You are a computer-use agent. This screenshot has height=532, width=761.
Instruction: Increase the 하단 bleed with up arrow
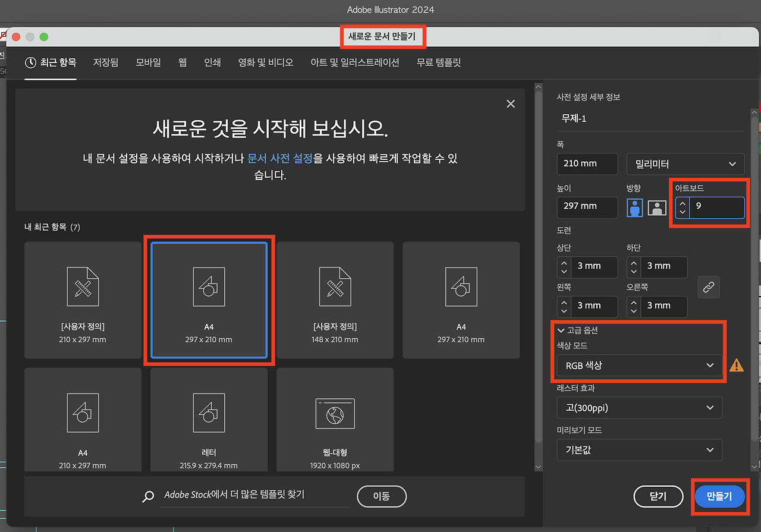point(634,262)
